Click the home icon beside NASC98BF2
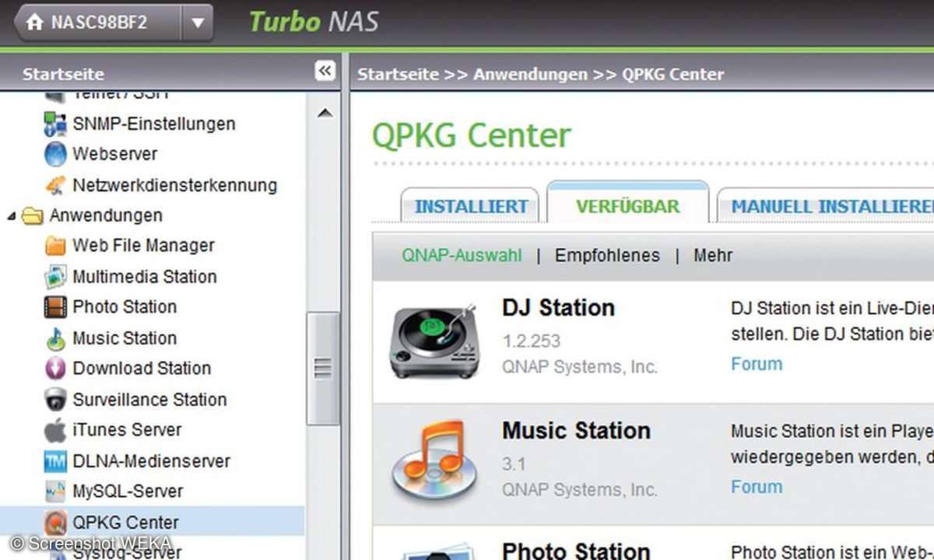This screenshot has height=560, width=934. [34, 23]
